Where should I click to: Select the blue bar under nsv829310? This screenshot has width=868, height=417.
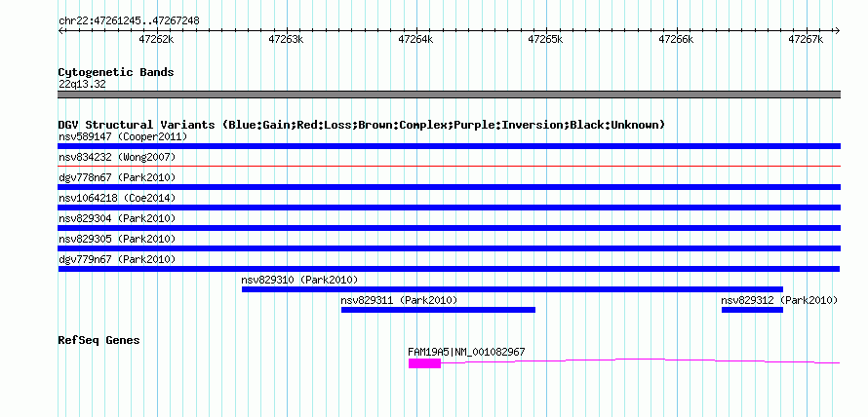[513, 289]
